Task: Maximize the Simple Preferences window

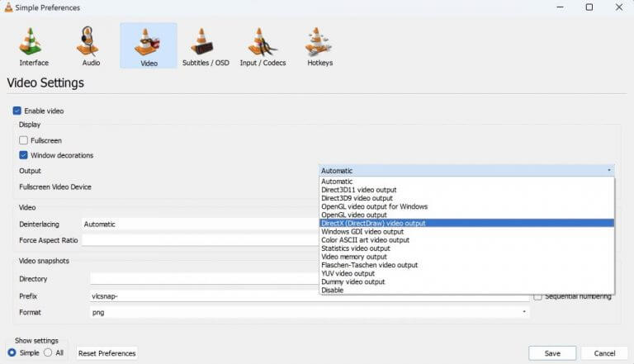Action: click(x=589, y=7)
